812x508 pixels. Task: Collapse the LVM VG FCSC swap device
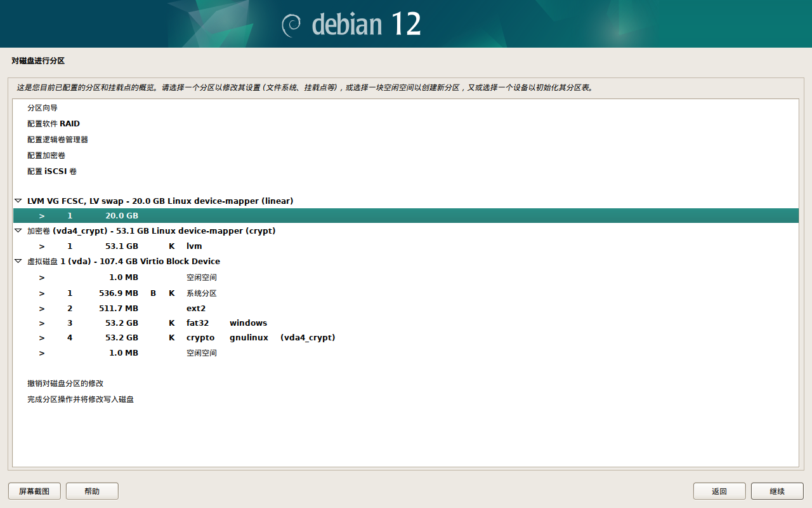18,201
